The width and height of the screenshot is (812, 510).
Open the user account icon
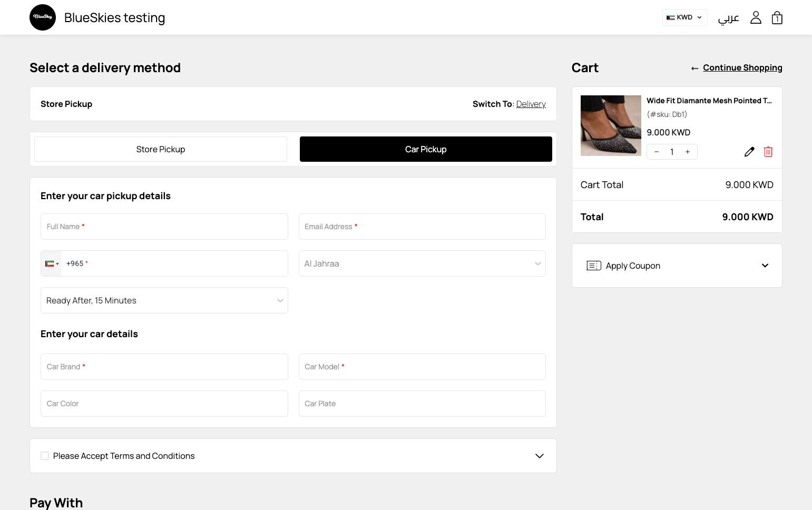(756, 17)
